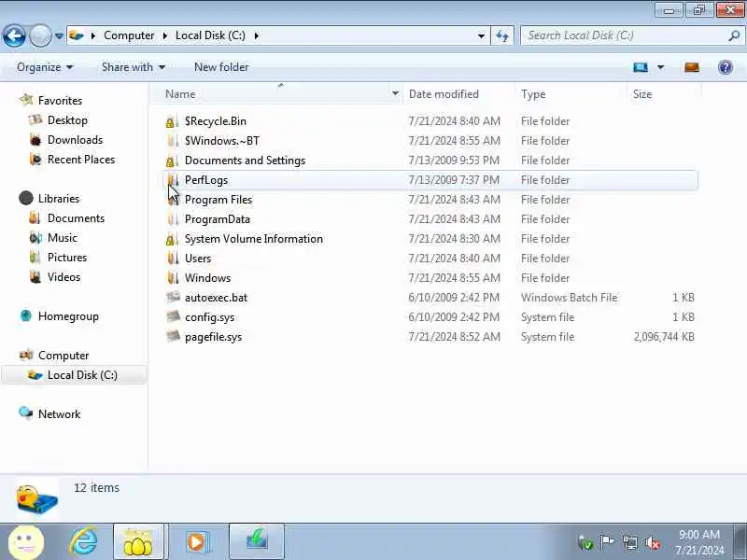Sort by Size column header
This screenshot has width=747, height=560.
(x=664, y=94)
